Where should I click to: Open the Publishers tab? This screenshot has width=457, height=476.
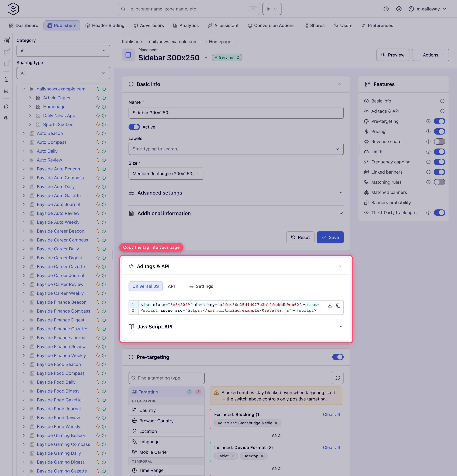point(62,26)
